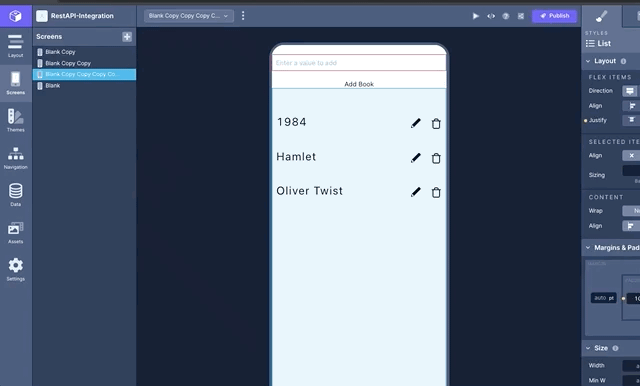640x386 pixels.
Task: Add a new screen with plus icon
Action: (127, 37)
